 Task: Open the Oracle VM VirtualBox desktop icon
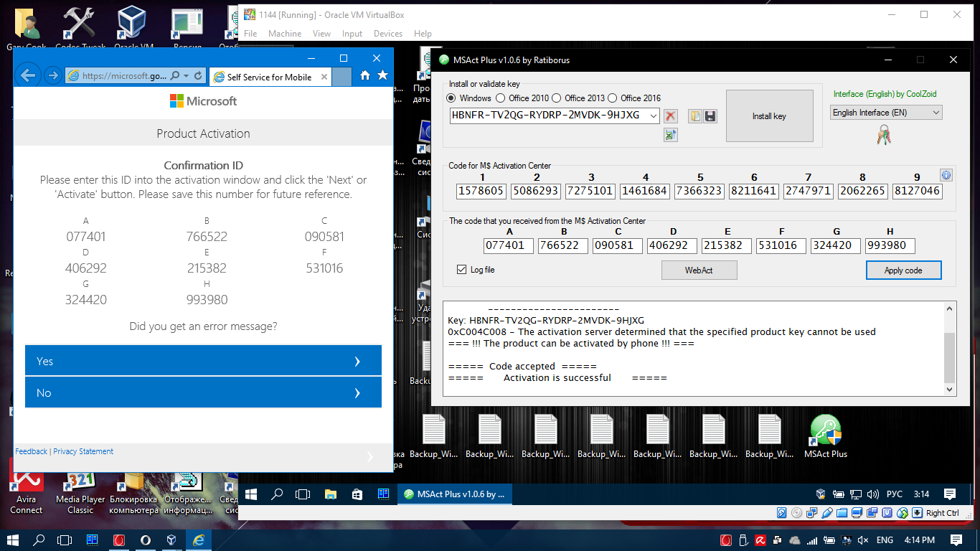click(134, 29)
